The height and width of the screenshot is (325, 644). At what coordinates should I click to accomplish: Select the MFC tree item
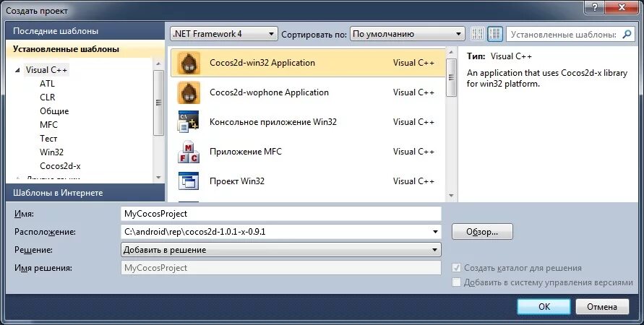(49, 125)
